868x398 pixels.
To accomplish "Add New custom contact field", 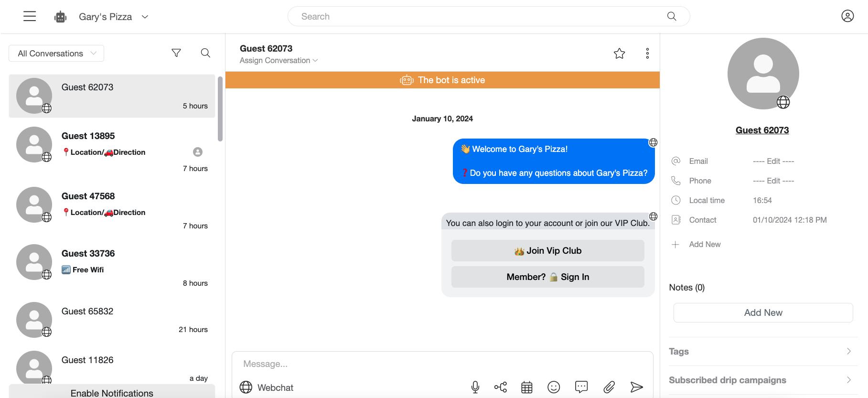I will [x=705, y=244].
